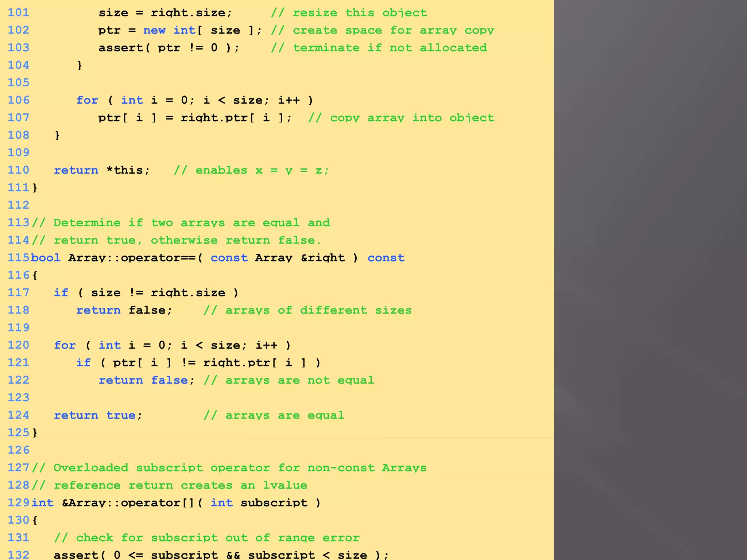The height and width of the screenshot is (560, 747).
Task: Click line number 125
Action: pos(18,433)
